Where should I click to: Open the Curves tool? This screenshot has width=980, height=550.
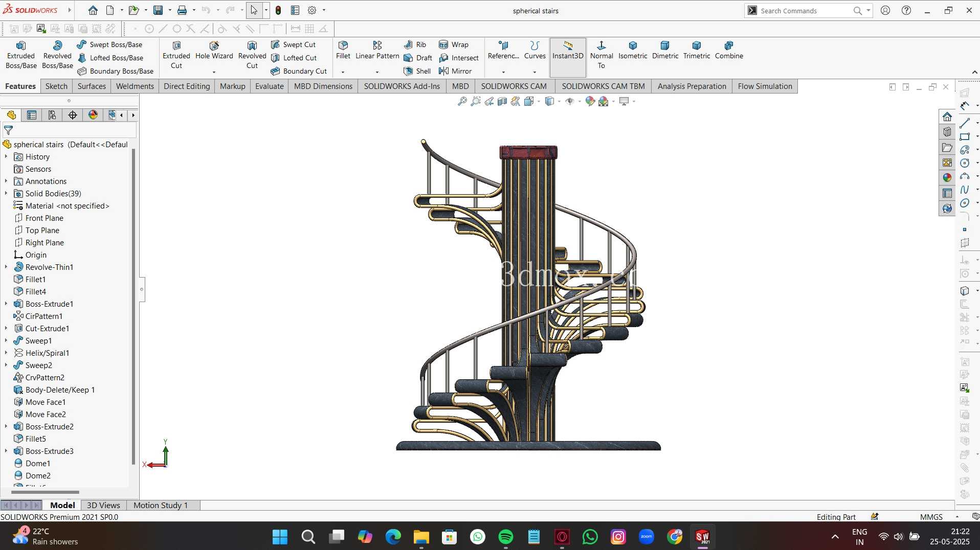click(x=535, y=50)
